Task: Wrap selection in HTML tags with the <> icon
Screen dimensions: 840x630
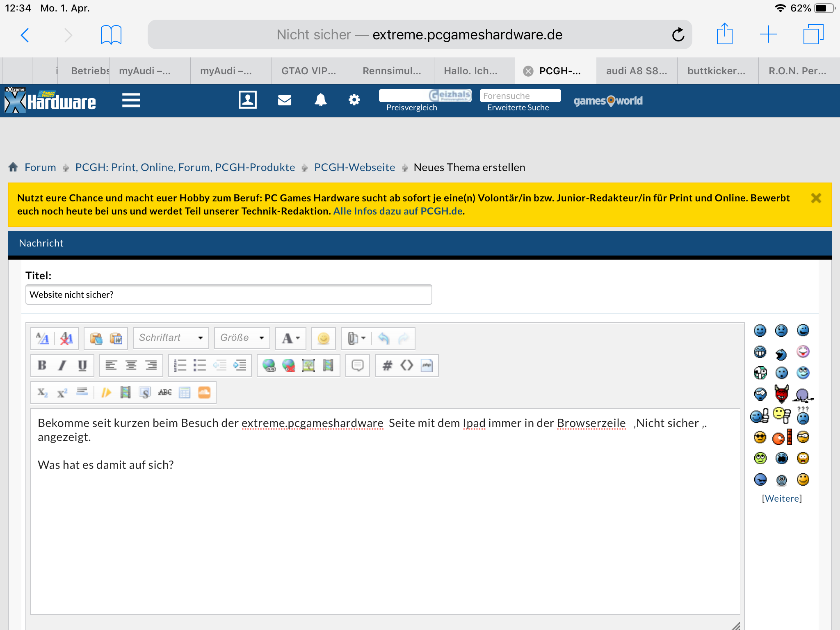Action: click(x=407, y=365)
